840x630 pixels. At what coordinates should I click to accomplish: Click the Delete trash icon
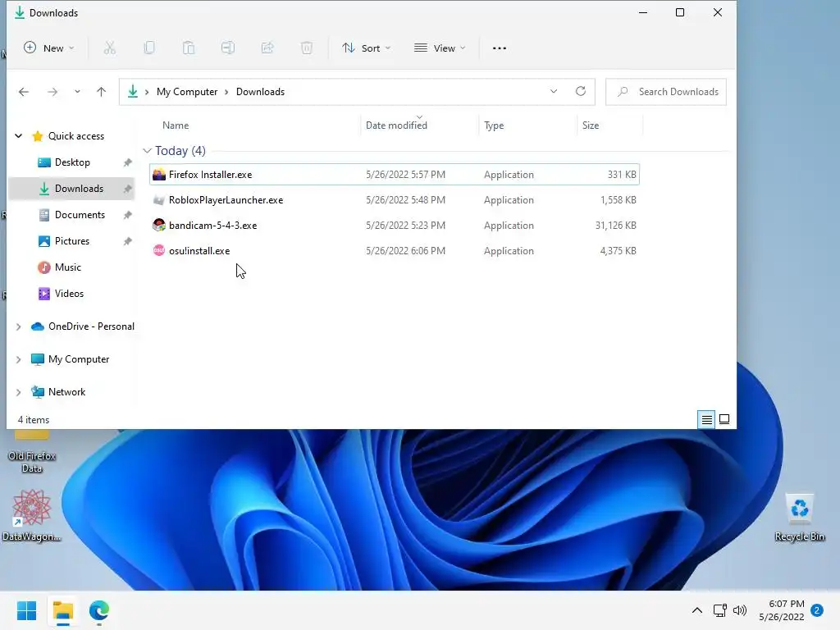pyautogui.click(x=307, y=48)
